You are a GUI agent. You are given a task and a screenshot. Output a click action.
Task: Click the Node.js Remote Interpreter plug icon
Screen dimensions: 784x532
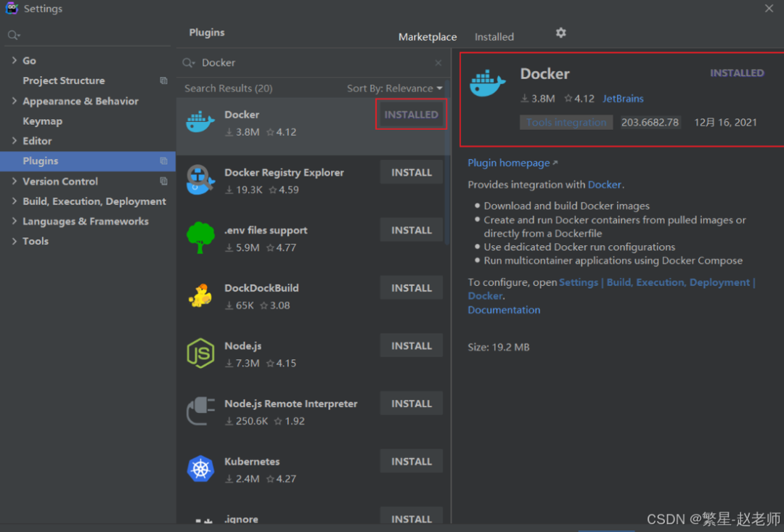click(200, 411)
